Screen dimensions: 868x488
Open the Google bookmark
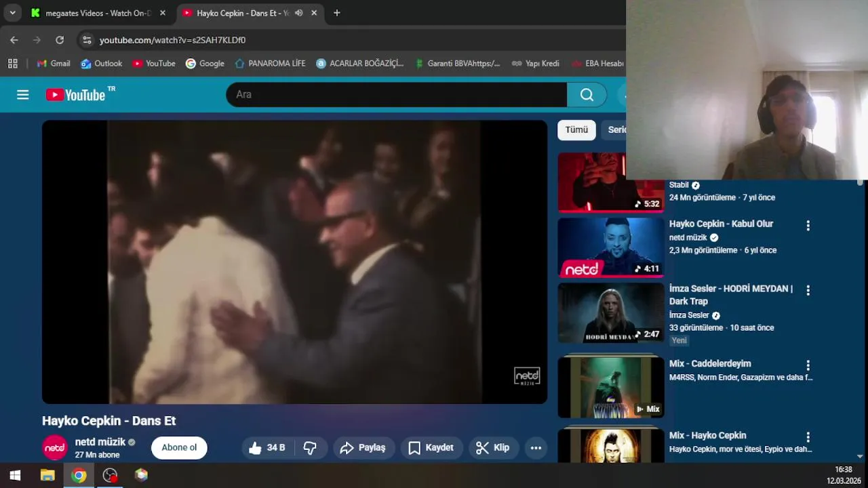tap(205, 63)
